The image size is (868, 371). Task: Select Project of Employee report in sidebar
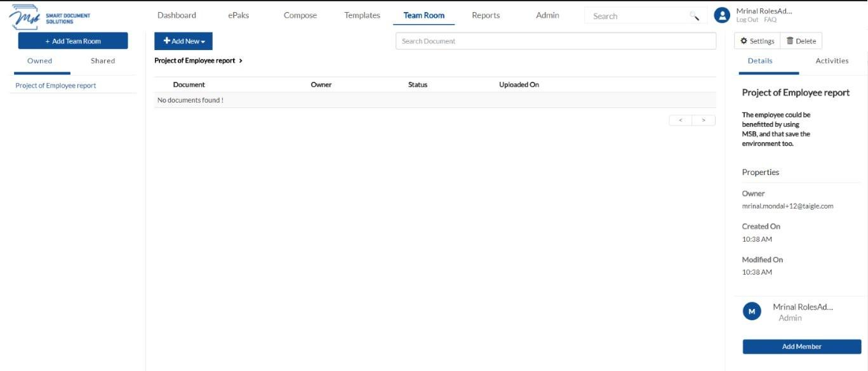click(x=56, y=86)
